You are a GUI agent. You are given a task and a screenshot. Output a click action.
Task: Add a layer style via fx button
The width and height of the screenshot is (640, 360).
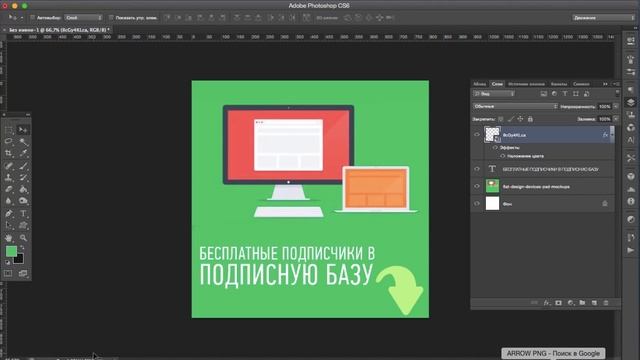pyautogui.click(x=547, y=303)
